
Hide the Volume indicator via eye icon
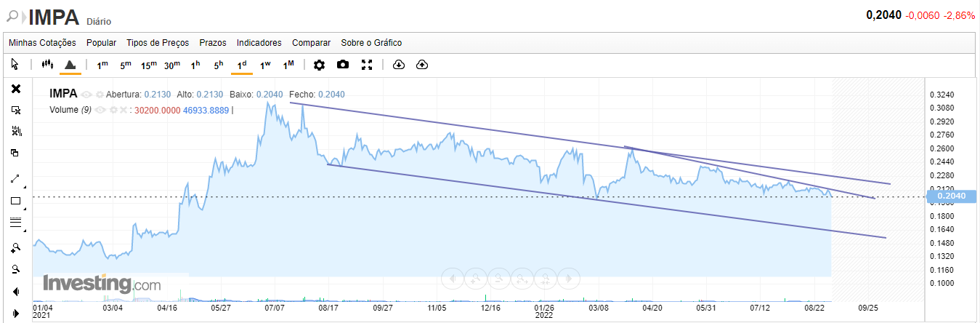100,111
